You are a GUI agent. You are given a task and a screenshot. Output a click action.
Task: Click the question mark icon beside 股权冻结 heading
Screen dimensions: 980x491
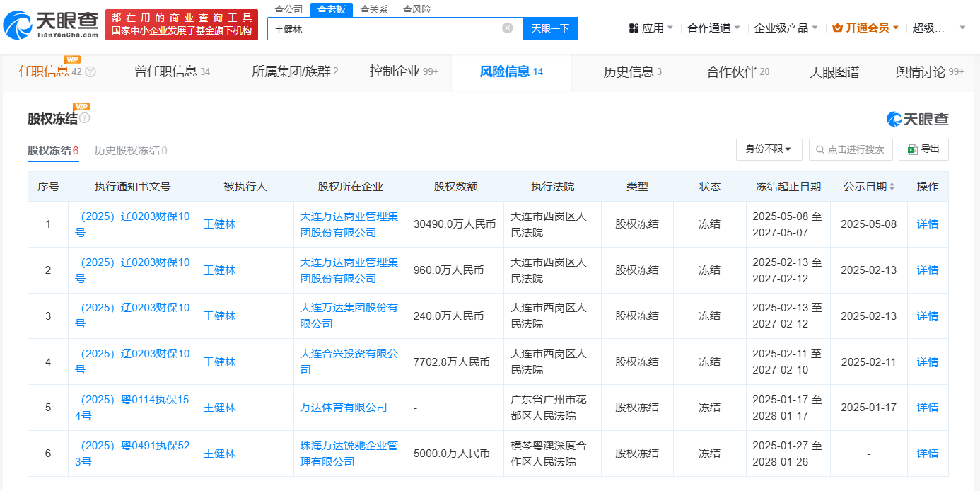85,118
